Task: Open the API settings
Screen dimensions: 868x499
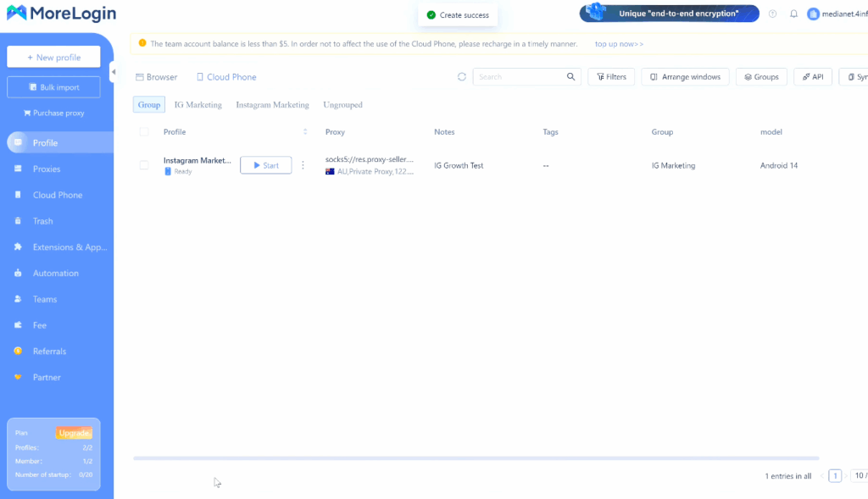Action: [x=812, y=76]
